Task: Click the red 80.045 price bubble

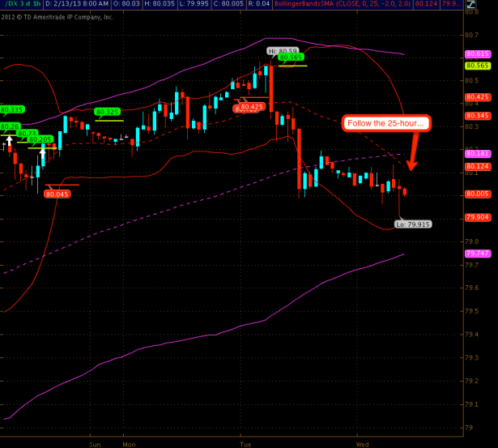Action: [57, 194]
